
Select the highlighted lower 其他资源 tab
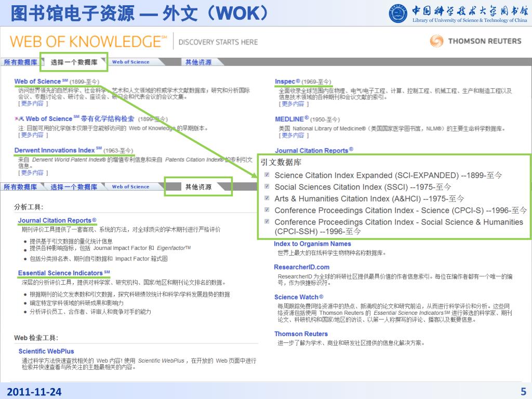pos(198,187)
